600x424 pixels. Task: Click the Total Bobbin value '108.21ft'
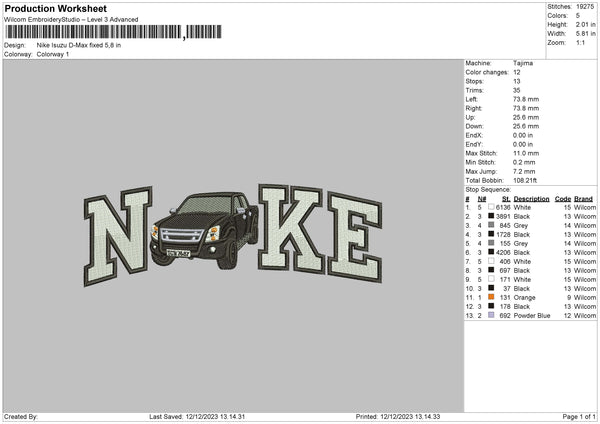click(525, 180)
